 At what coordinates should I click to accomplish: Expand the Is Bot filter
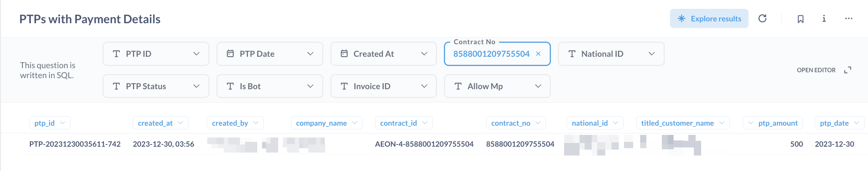click(x=270, y=86)
